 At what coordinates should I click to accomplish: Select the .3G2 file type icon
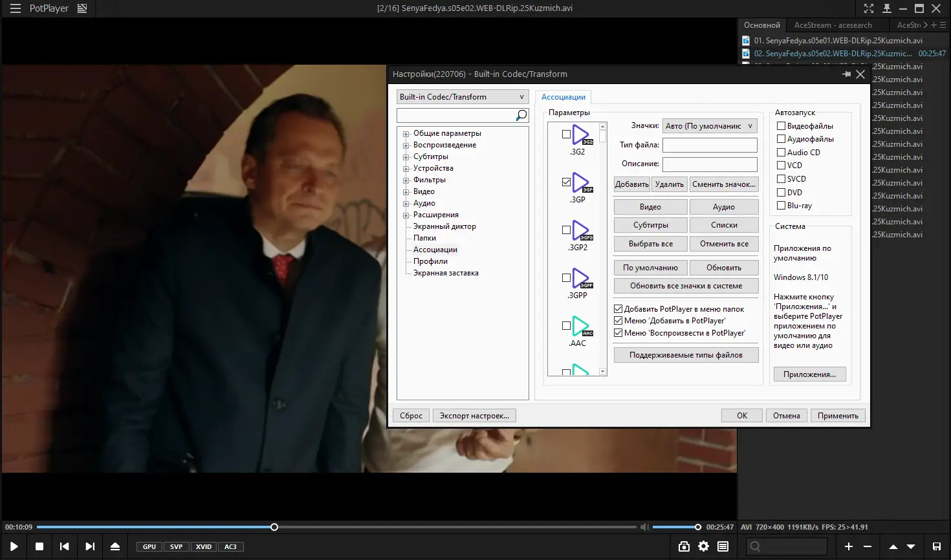[x=581, y=135]
